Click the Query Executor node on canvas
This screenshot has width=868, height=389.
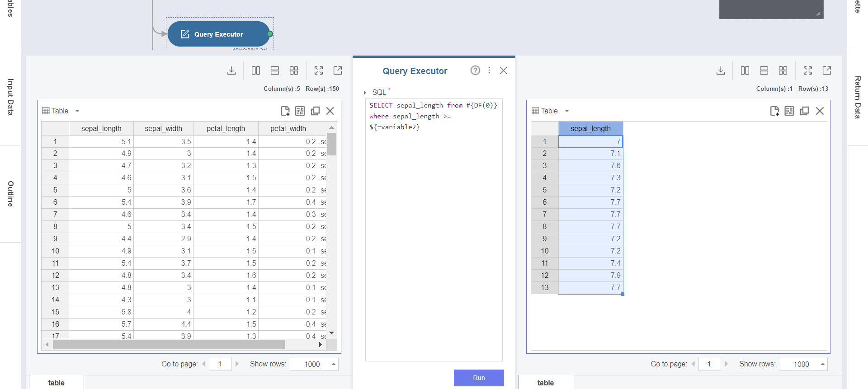(219, 34)
